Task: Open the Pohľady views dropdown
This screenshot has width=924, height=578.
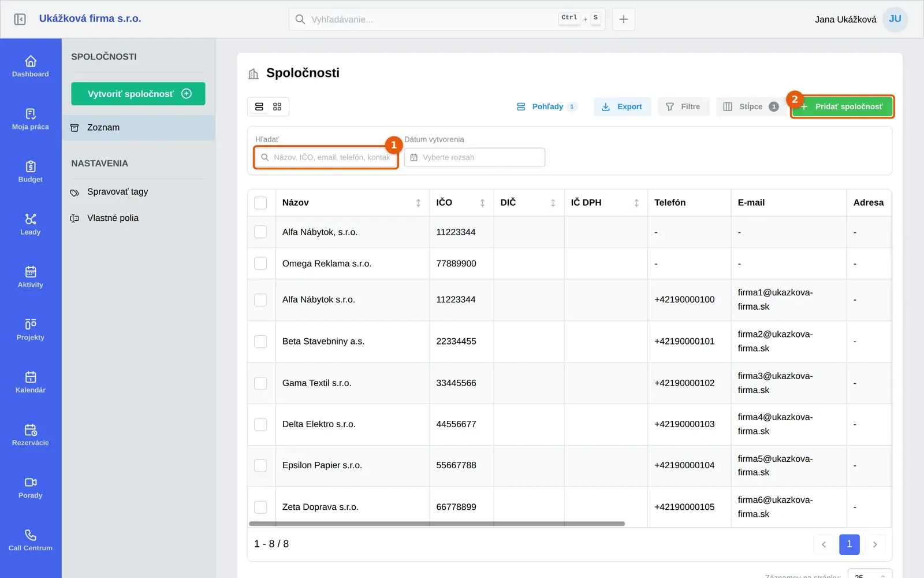Action: pyautogui.click(x=546, y=106)
